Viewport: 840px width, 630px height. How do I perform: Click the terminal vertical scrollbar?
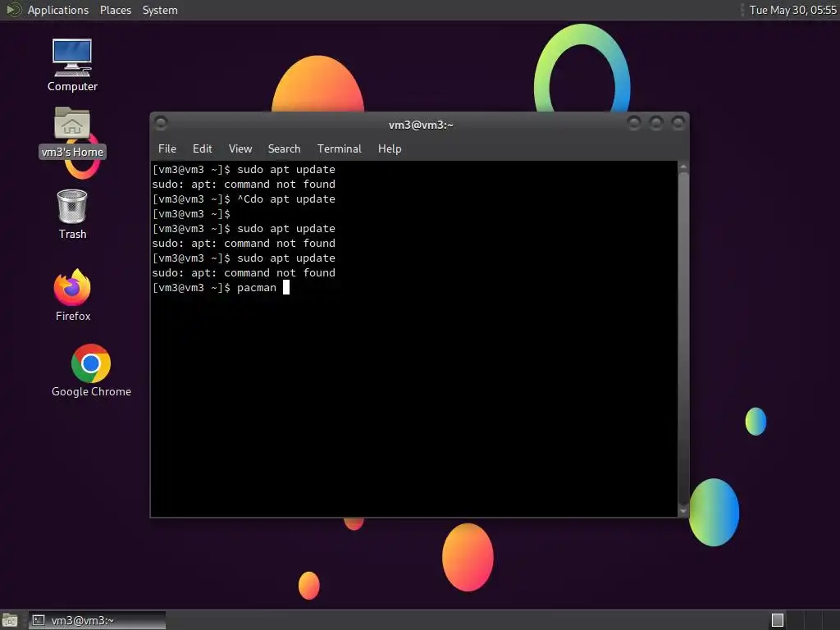coord(683,339)
